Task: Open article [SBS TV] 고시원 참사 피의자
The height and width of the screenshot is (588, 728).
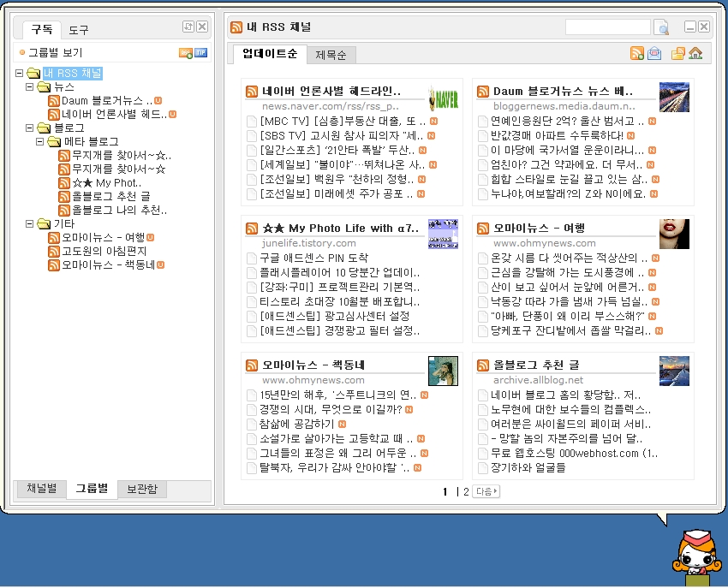Action: tap(341, 136)
